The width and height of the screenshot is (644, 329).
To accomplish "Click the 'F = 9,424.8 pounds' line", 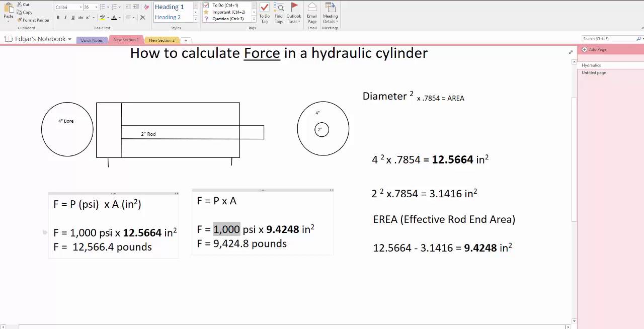I will pyautogui.click(x=242, y=243).
